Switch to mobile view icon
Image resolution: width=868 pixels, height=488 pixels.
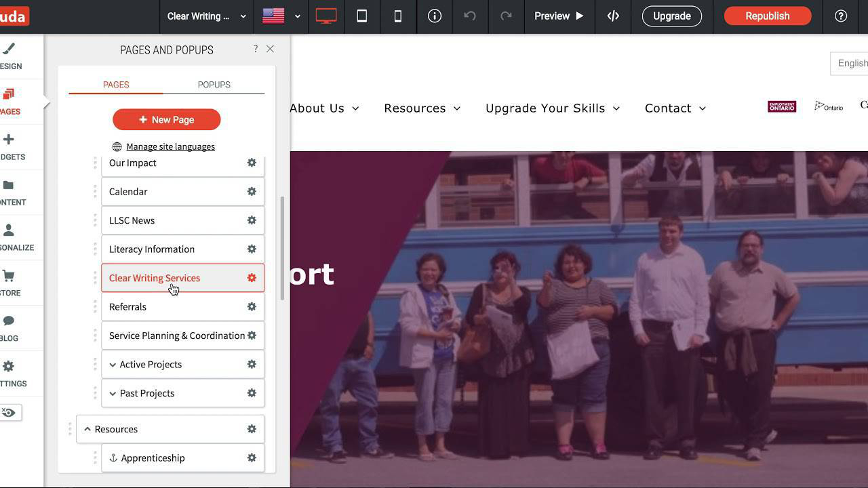[398, 16]
